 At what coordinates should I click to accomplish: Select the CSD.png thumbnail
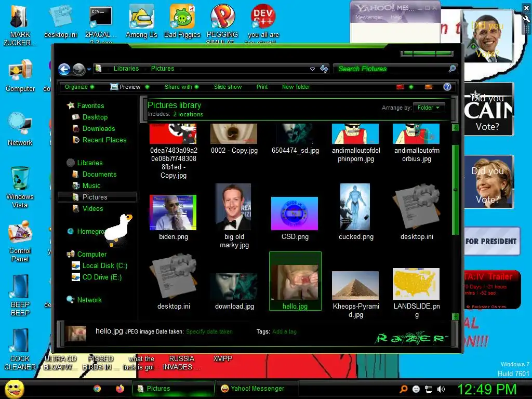[295, 214]
